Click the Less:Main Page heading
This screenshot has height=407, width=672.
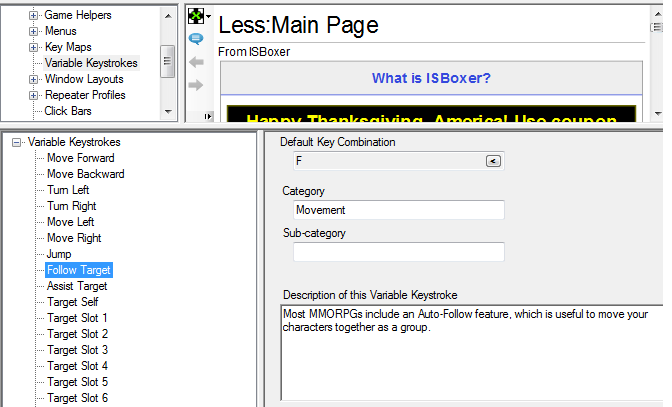point(298,25)
